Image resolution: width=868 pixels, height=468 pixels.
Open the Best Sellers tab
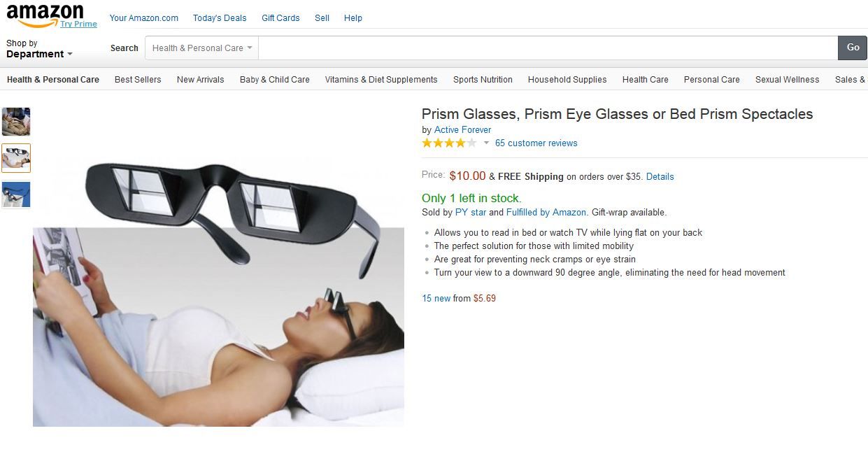pos(138,80)
